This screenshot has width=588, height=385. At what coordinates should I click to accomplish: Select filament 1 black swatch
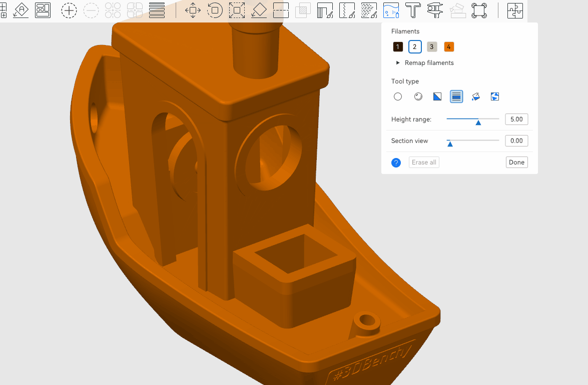click(x=398, y=47)
